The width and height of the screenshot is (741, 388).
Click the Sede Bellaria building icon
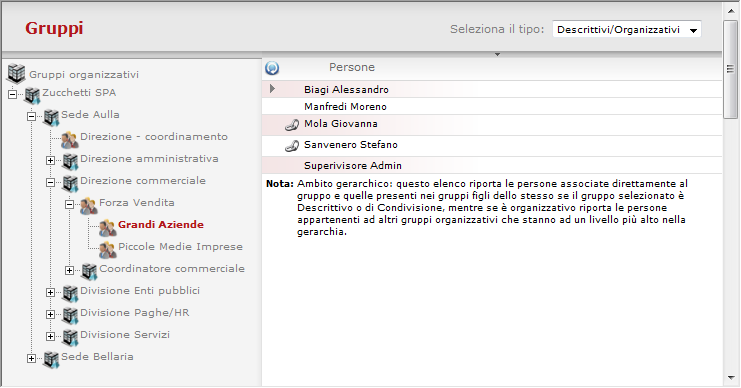(51, 359)
